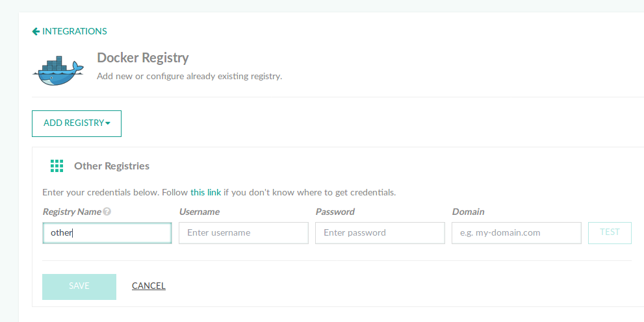Follow "this link" for credentials help
The height and width of the screenshot is (322, 644).
tap(206, 193)
